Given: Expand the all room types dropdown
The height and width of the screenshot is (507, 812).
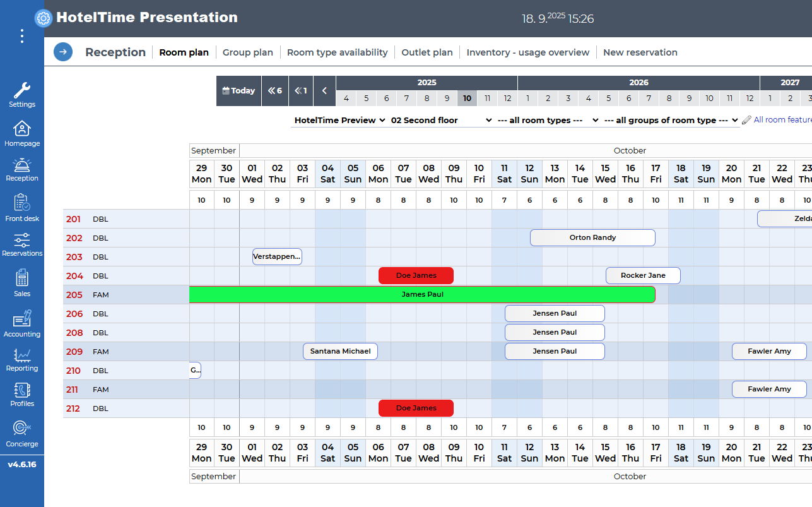Looking at the screenshot, I should [x=547, y=120].
